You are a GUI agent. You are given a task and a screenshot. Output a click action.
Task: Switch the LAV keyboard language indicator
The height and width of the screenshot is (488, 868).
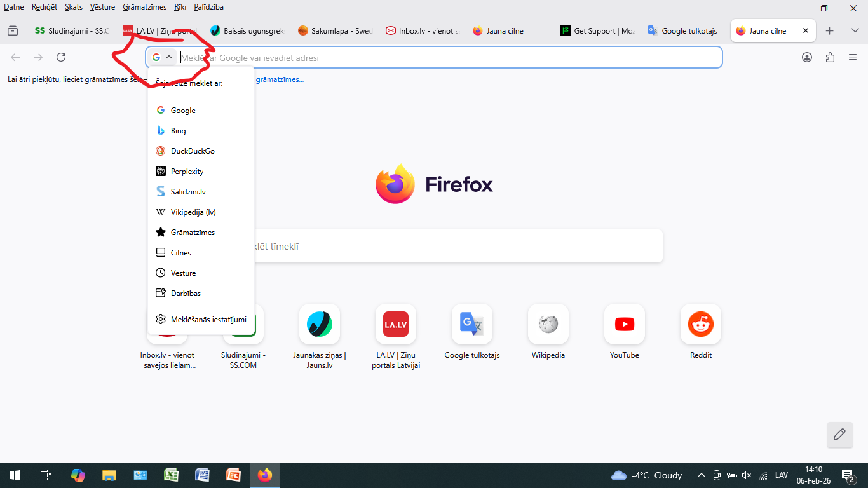(782, 475)
